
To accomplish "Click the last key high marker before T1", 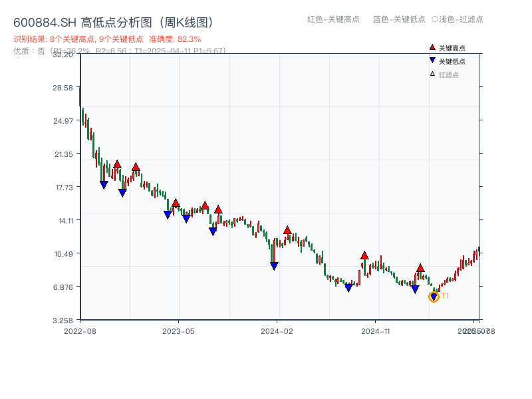I will (x=420, y=268).
